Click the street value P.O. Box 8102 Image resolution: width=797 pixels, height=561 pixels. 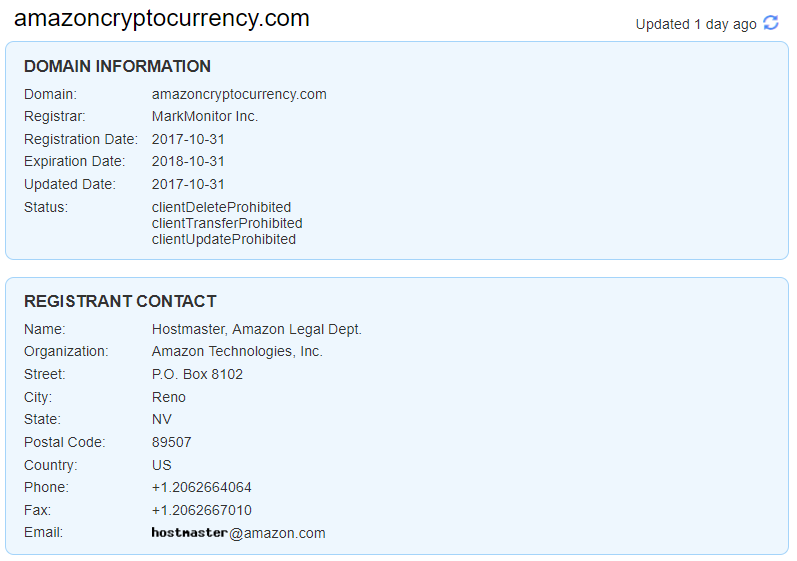[x=197, y=374]
